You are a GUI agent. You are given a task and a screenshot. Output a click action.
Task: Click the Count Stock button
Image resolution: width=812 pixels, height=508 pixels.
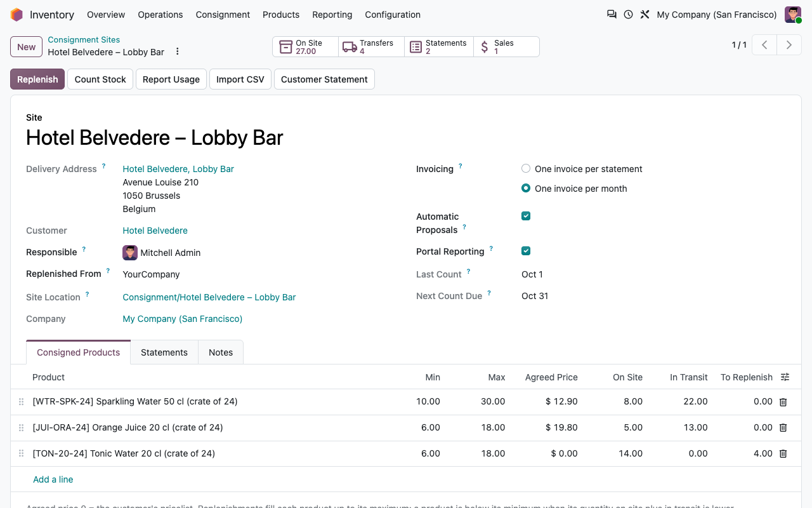click(x=100, y=79)
